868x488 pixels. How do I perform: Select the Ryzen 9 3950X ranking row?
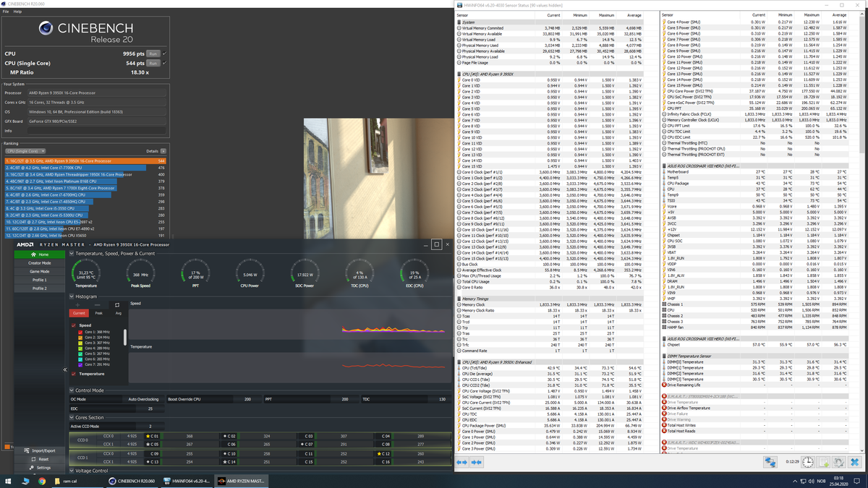85,160
